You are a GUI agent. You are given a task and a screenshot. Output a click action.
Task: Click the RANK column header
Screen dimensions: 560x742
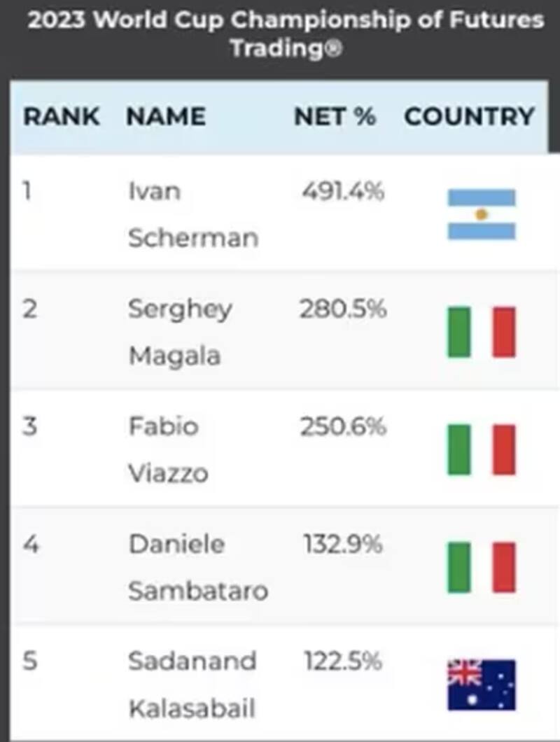tap(62, 117)
